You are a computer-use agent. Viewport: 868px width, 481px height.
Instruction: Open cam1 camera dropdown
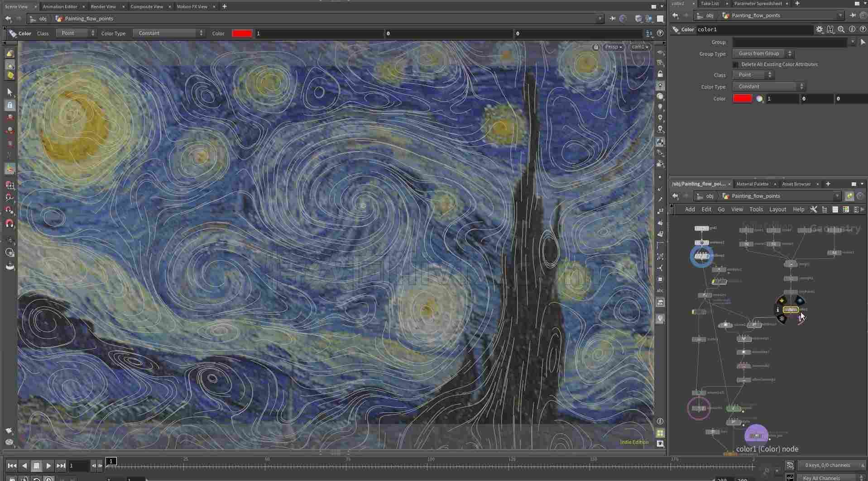pyautogui.click(x=640, y=47)
